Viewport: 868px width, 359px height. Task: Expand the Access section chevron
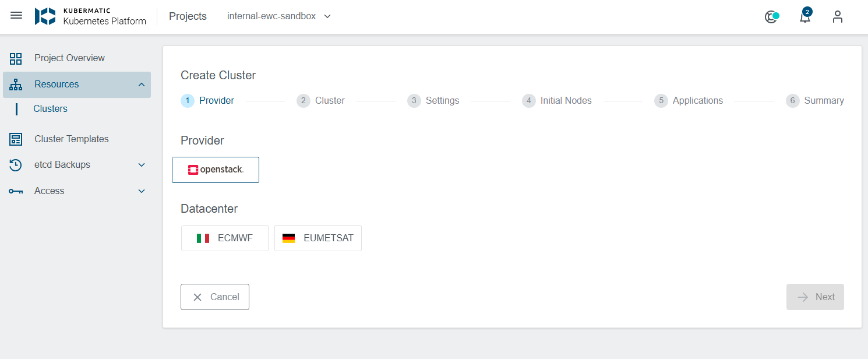coord(142,191)
